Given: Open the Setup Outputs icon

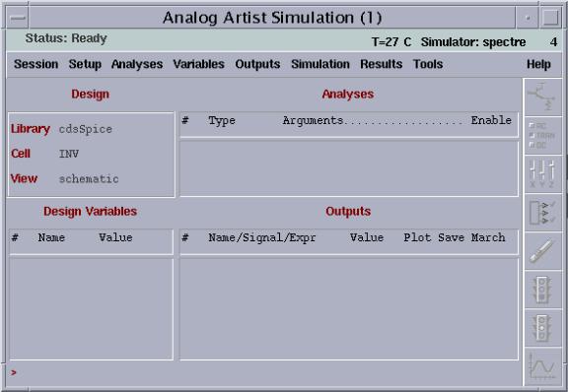Looking at the screenshot, I should [x=542, y=213].
